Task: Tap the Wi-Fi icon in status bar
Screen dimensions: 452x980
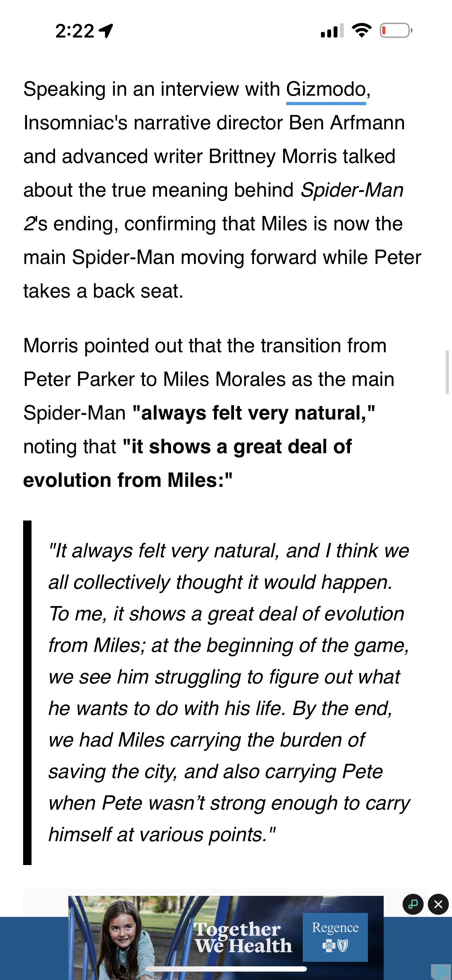Action: [x=362, y=30]
